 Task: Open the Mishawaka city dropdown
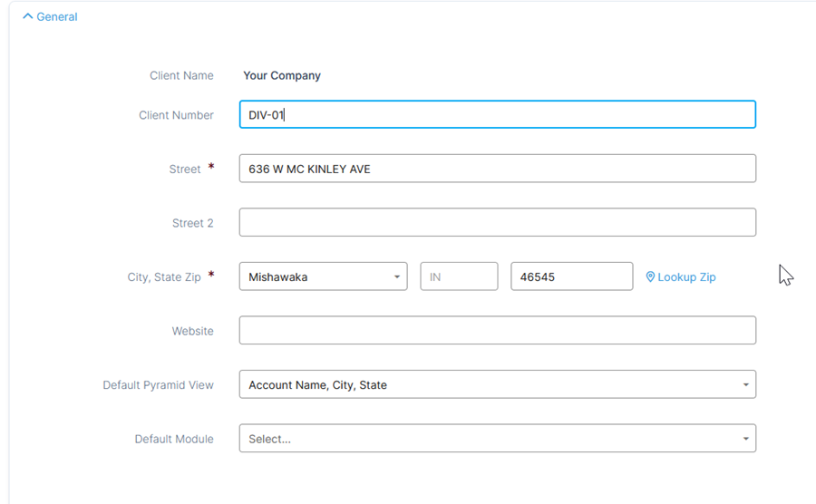pyautogui.click(x=323, y=276)
